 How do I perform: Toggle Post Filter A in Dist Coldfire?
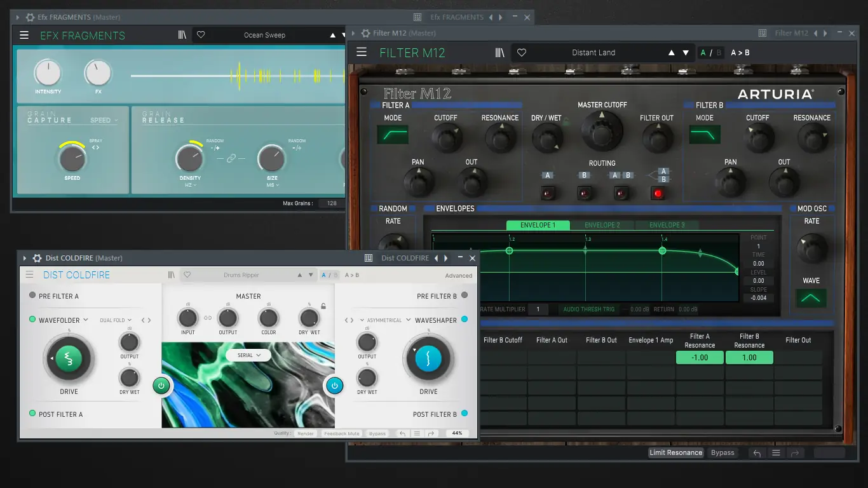pos(32,414)
